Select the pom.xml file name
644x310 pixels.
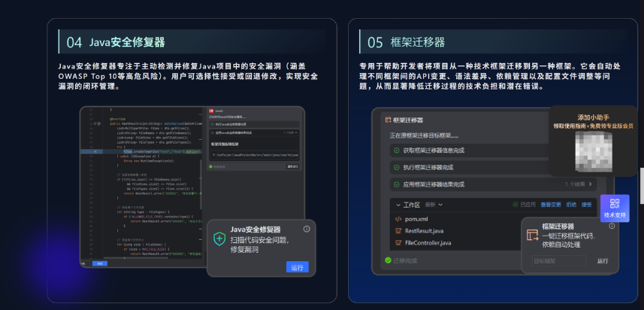click(416, 219)
